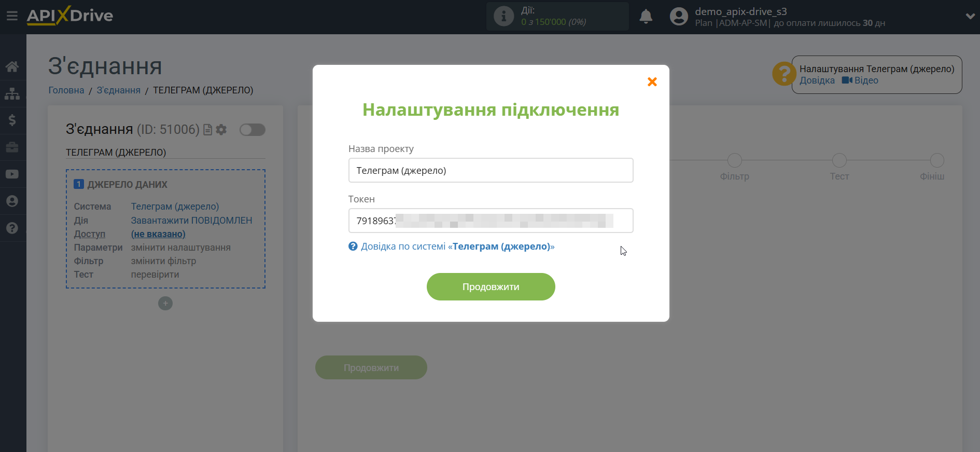The image size is (980, 452).
Task: Click the ТЕЛЕГРАМ (ДЖЕРЕЛО) connection name
Action: tap(116, 153)
